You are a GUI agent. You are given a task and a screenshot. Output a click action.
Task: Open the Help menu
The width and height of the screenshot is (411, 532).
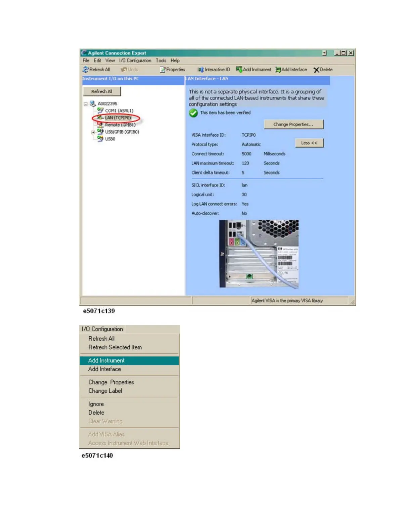[175, 60]
